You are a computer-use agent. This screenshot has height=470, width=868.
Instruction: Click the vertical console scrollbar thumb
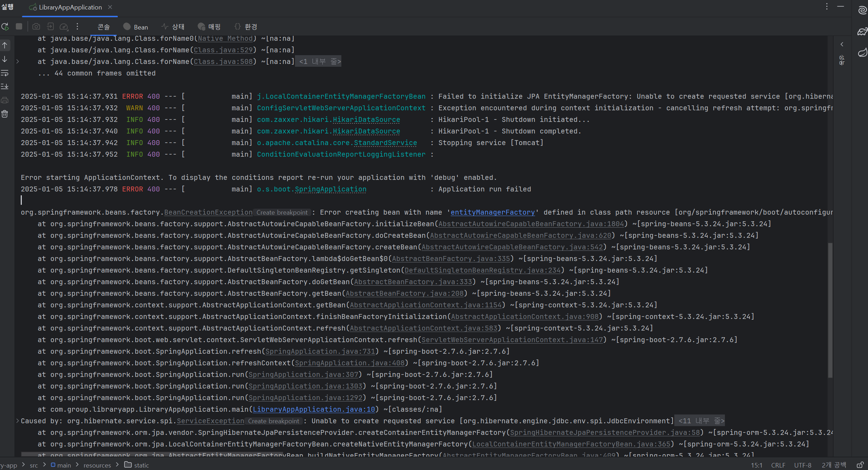[x=830, y=310]
